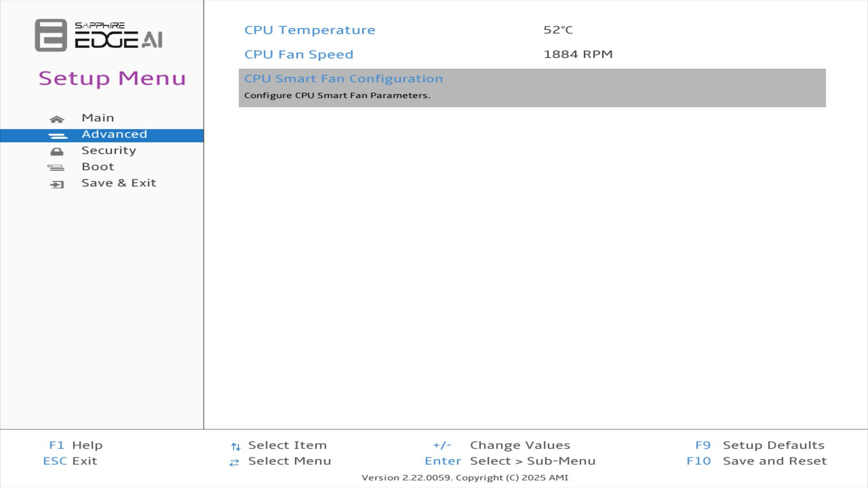Image resolution: width=868 pixels, height=488 pixels.
Task: Click the Sapphire Edge AI logo
Action: [x=99, y=35]
